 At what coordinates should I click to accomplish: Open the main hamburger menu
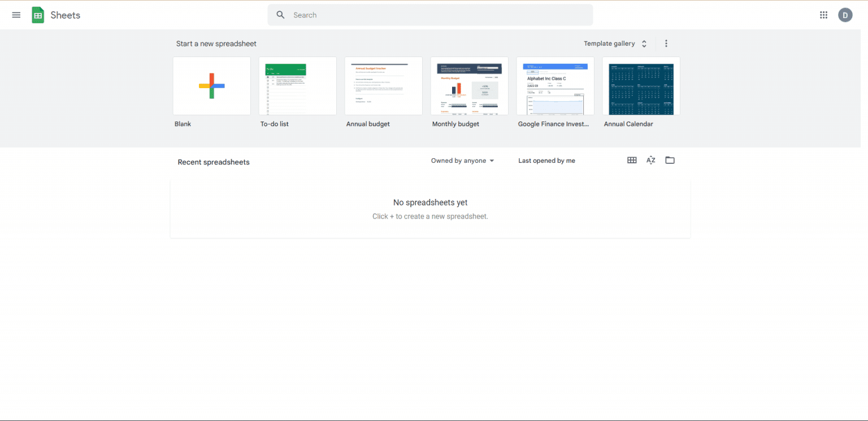click(x=16, y=15)
